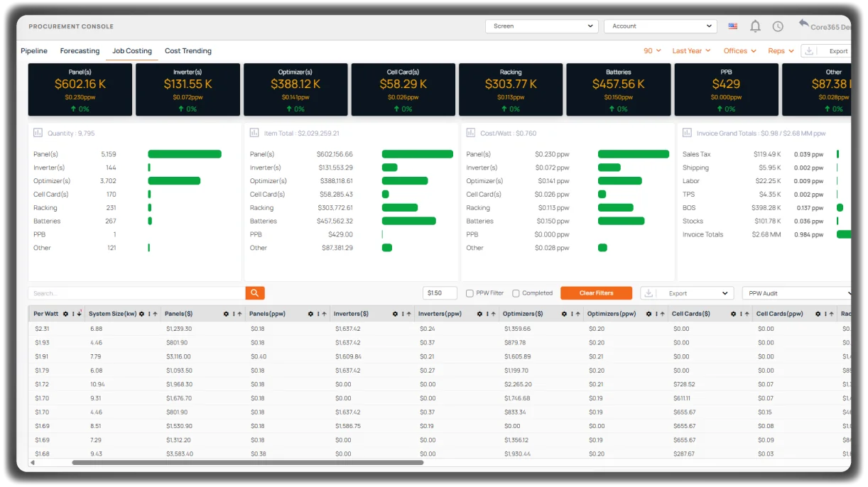Click the reply arrow beside Core365
Screen dimensions: 868x487
803,23
